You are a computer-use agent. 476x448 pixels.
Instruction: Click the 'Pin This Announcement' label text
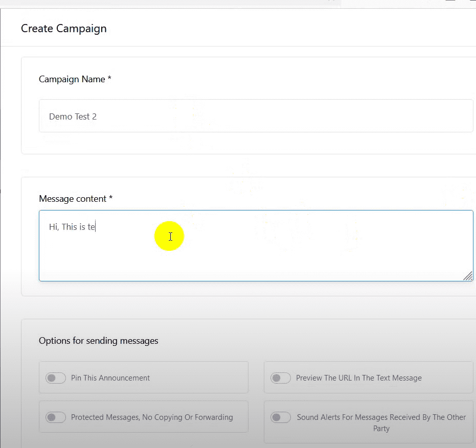[x=110, y=378]
